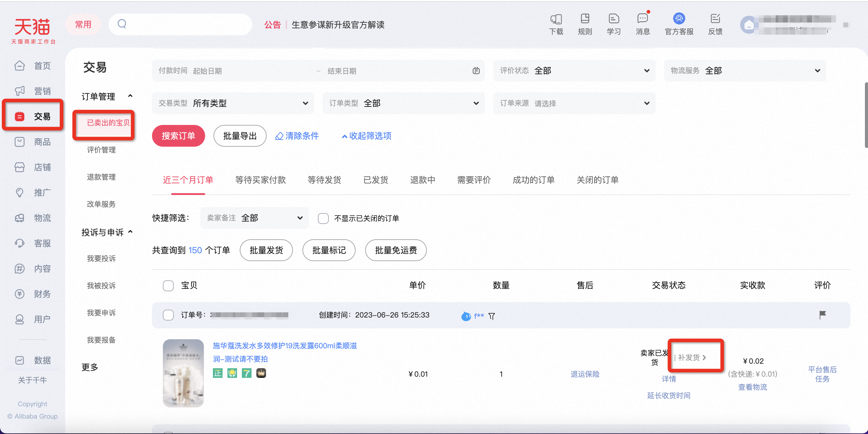Tick the select-all 宝贝 checkbox
This screenshot has height=434, width=868.
click(x=168, y=286)
